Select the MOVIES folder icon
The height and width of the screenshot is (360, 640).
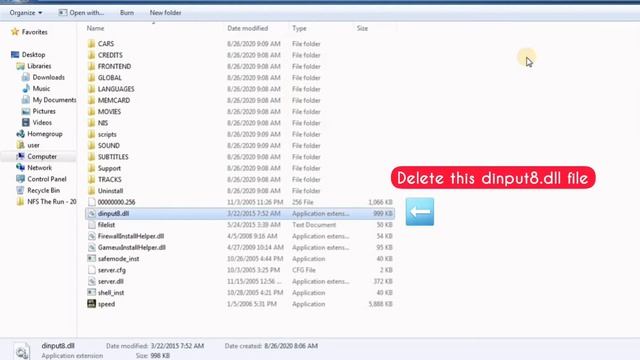click(x=91, y=111)
